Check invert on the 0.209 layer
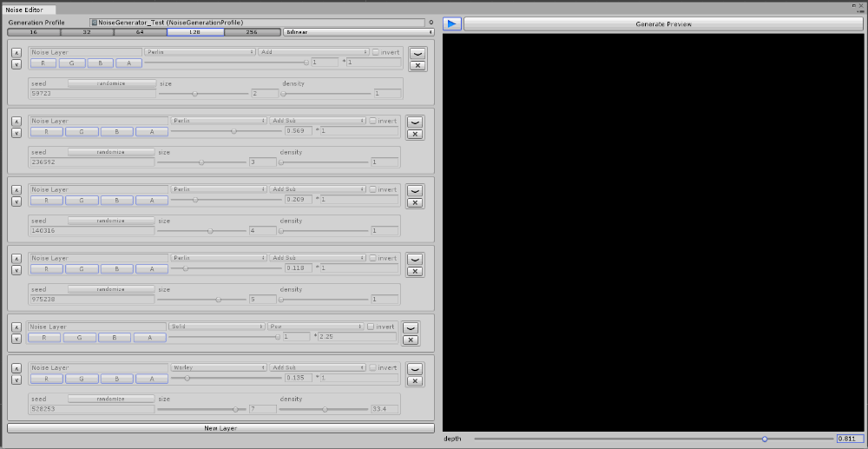The width and height of the screenshot is (868, 449). [x=373, y=189]
